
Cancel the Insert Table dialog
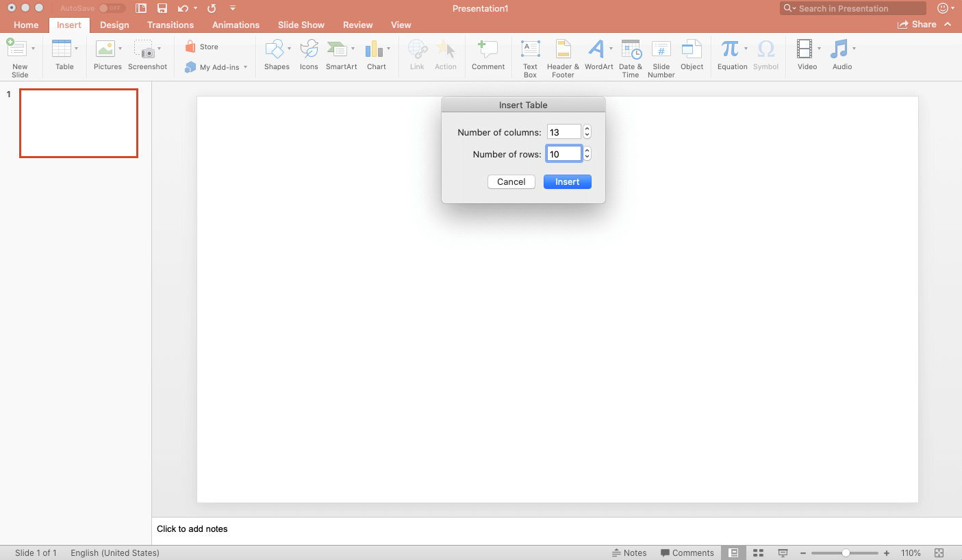(511, 181)
